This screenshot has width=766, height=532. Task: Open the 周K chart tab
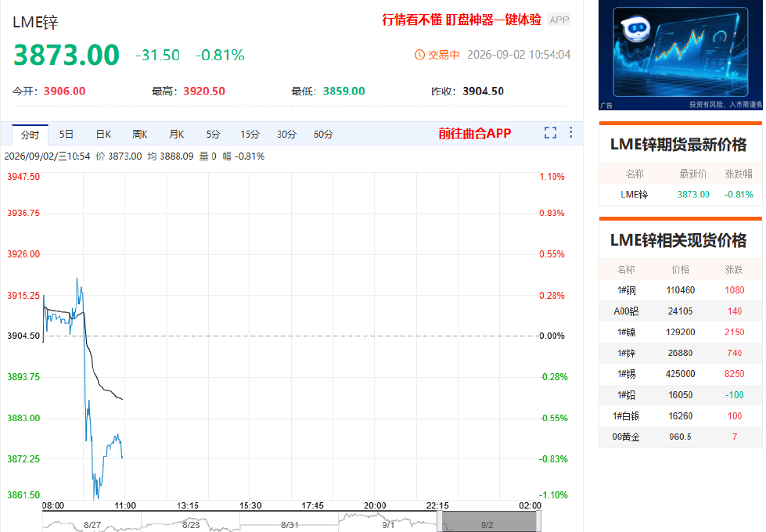tap(140, 135)
